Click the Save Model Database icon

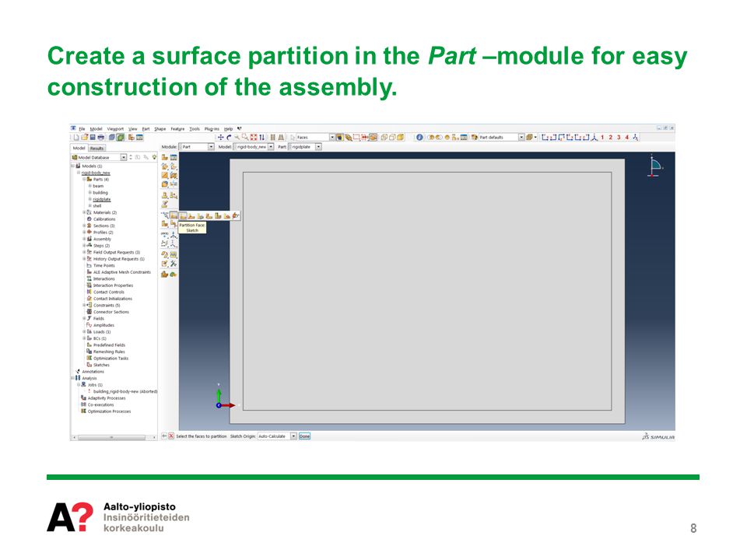tap(93, 138)
